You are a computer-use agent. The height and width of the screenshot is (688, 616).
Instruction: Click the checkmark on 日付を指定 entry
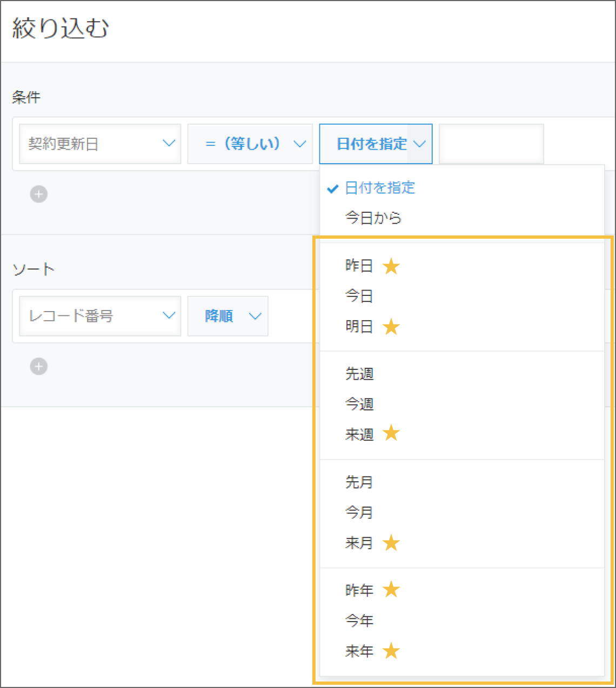pyautogui.click(x=332, y=189)
